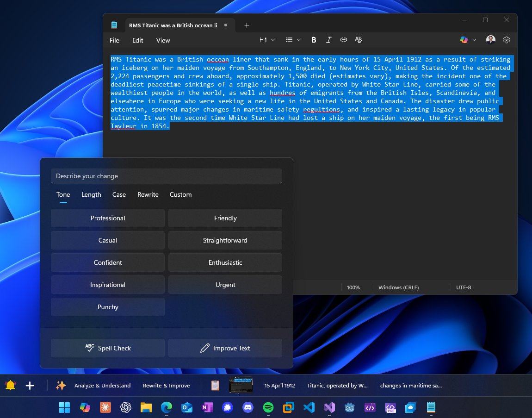Open Visual Studio Code from taskbar

click(x=309, y=407)
